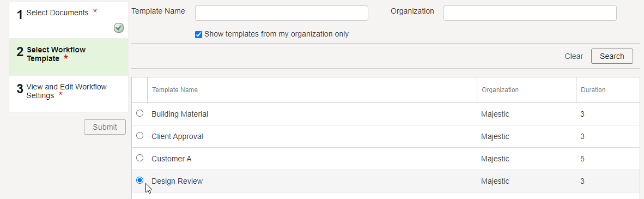This screenshot has height=199, width=644.
Task: Focus the Template Name input field
Action: (x=281, y=13)
